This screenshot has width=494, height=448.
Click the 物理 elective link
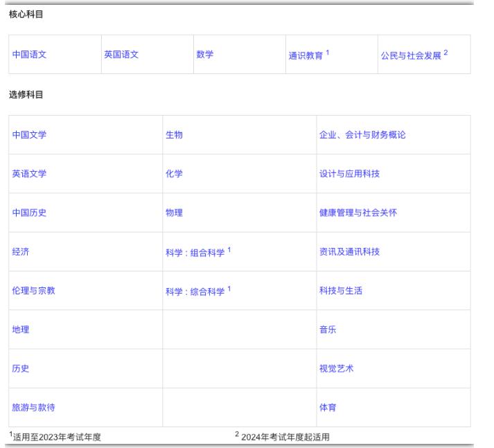coord(174,213)
